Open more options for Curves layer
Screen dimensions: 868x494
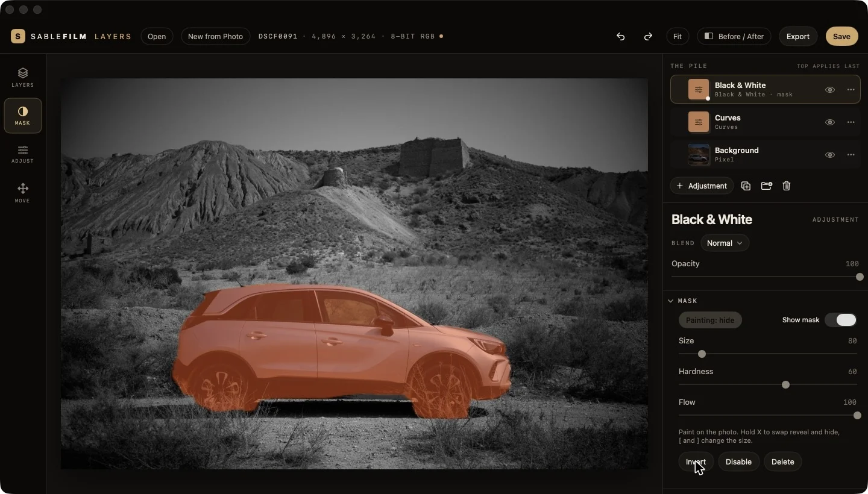(x=851, y=122)
